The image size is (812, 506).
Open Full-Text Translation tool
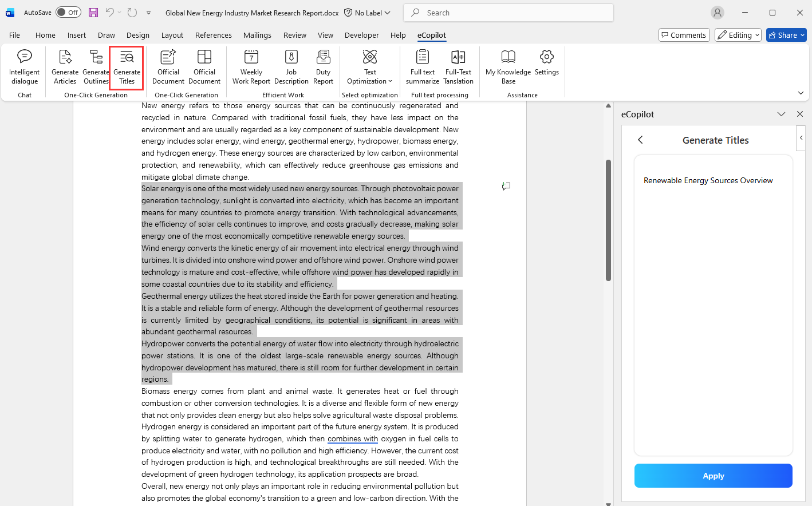point(458,66)
